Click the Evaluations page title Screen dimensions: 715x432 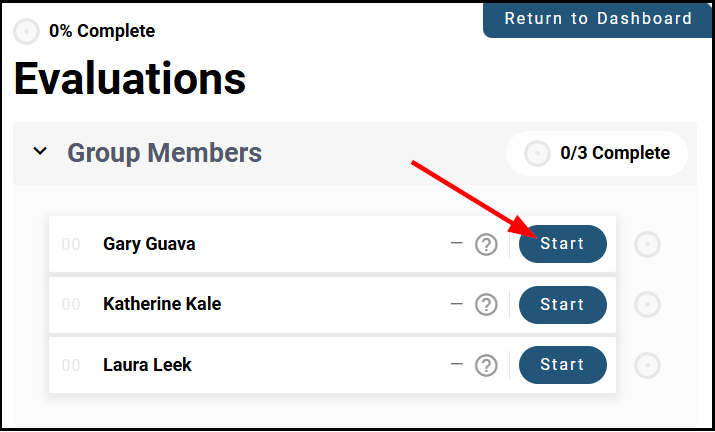point(130,79)
